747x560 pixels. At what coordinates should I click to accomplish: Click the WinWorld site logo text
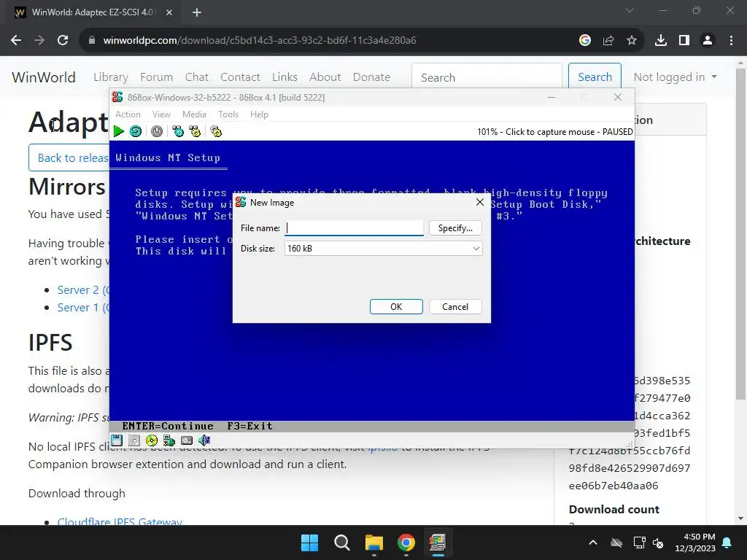click(43, 77)
